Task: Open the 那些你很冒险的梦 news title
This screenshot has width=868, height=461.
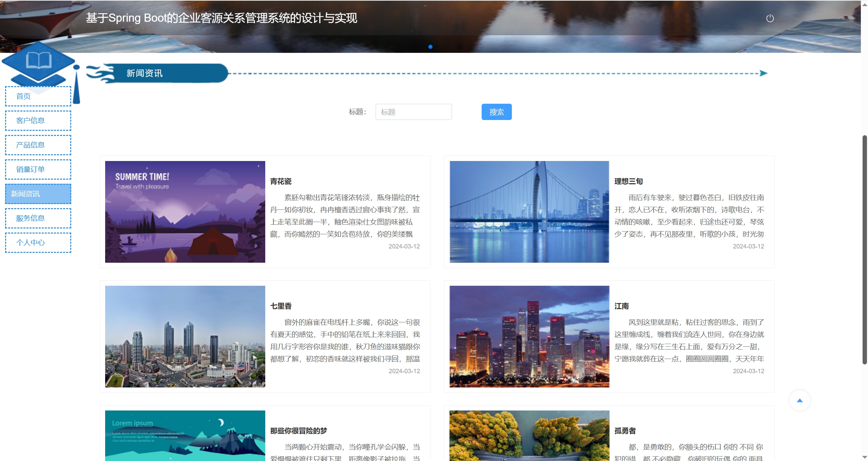Action: tap(298, 431)
